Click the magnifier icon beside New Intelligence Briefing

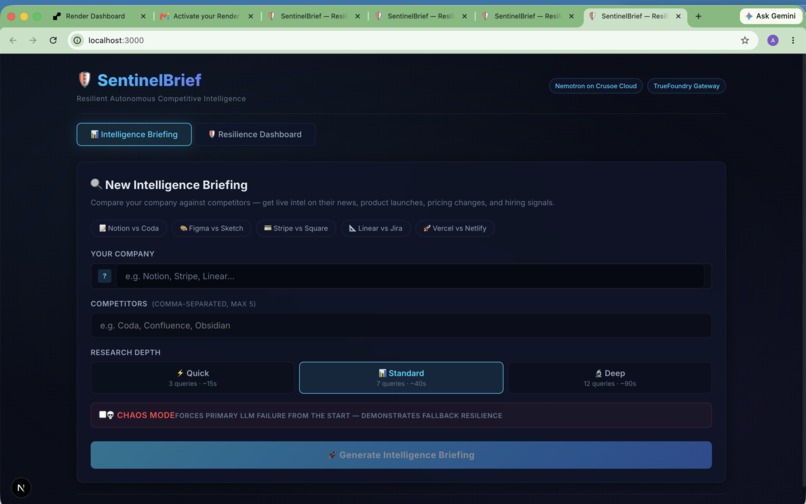[96, 184]
